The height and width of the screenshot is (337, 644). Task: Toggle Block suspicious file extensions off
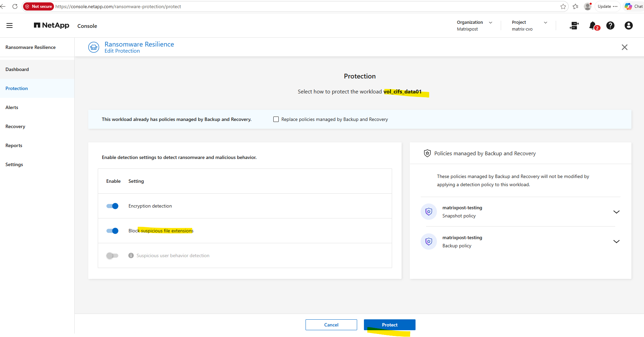[112, 231]
